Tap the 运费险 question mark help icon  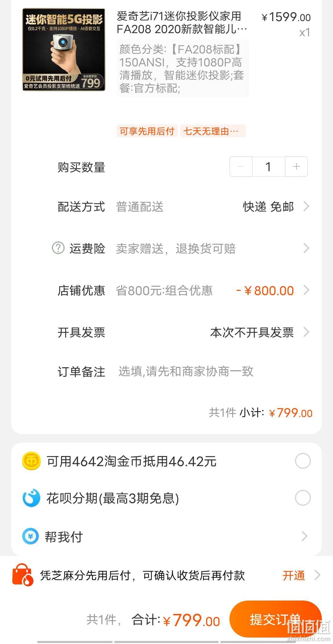(58, 248)
